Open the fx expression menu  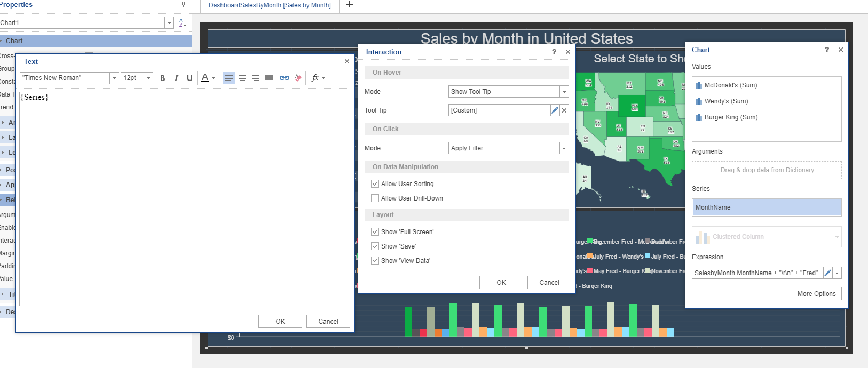click(x=318, y=78)
